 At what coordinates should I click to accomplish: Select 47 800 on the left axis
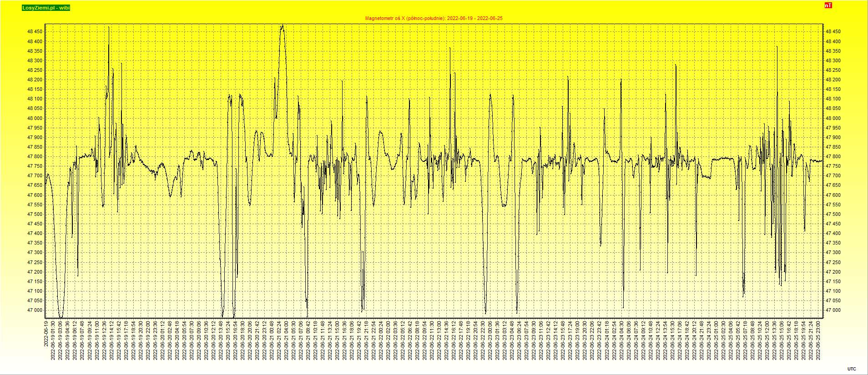[35, 157]
